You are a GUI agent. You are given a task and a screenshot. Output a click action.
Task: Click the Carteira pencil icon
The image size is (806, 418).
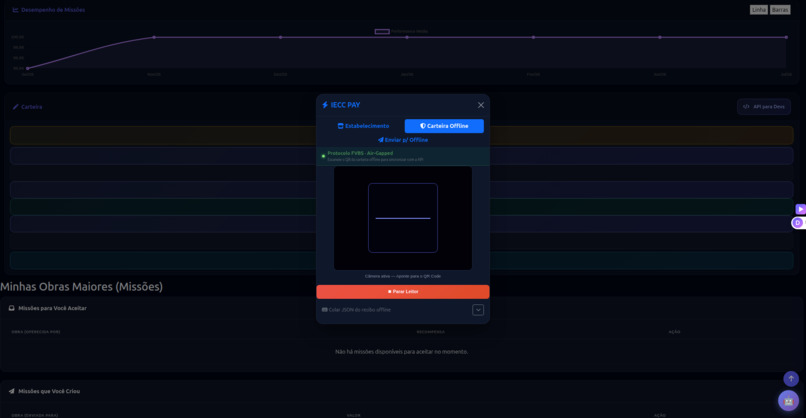(15, 107)
